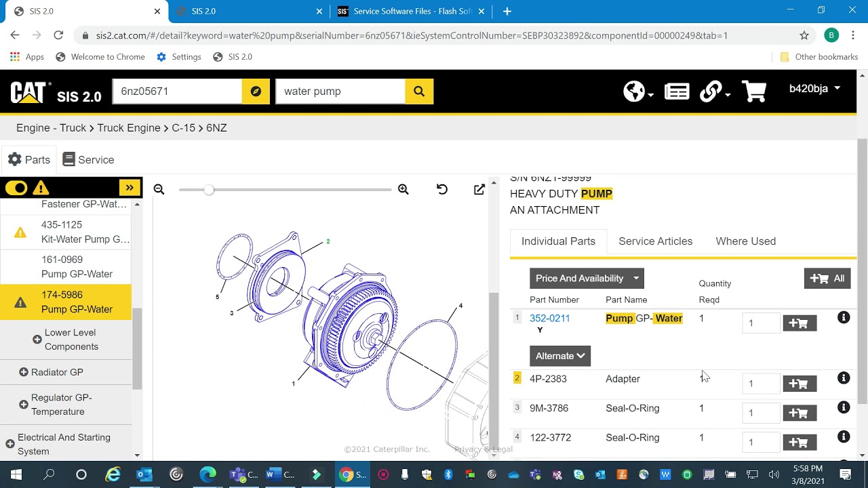Click the diagram zoom slider handle
Screen dimensions: 868x488
point(209,190)
